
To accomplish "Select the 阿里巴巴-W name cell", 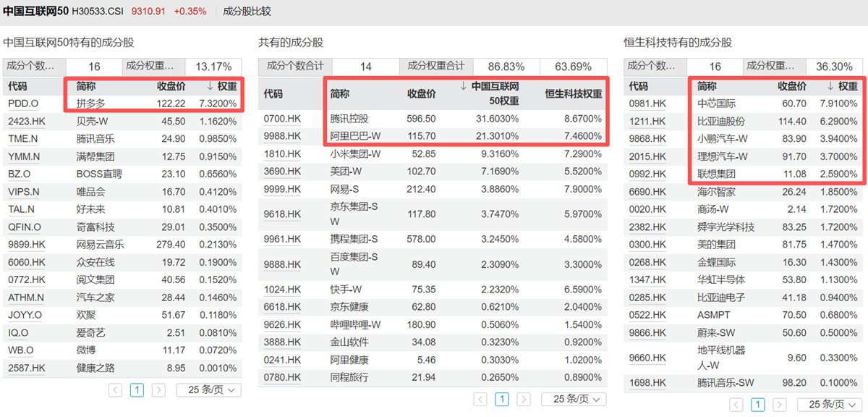I will pos(355,135).
